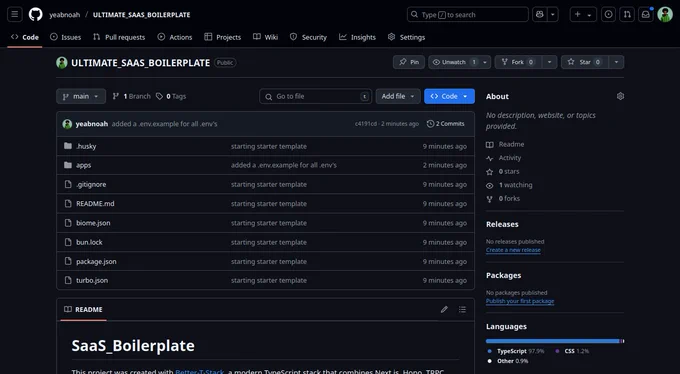
Task: Open the user avatar menu
Action: 665,14
